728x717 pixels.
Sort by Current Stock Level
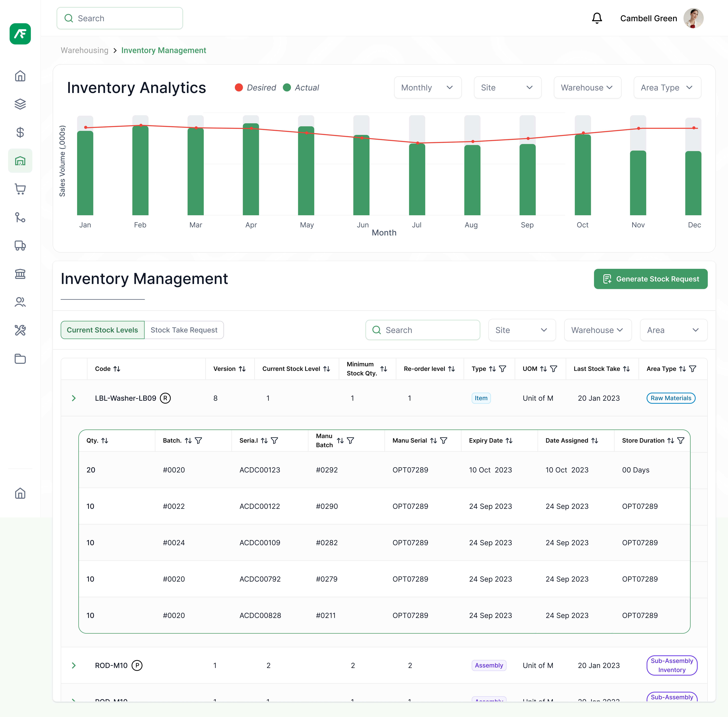(327, 369)
